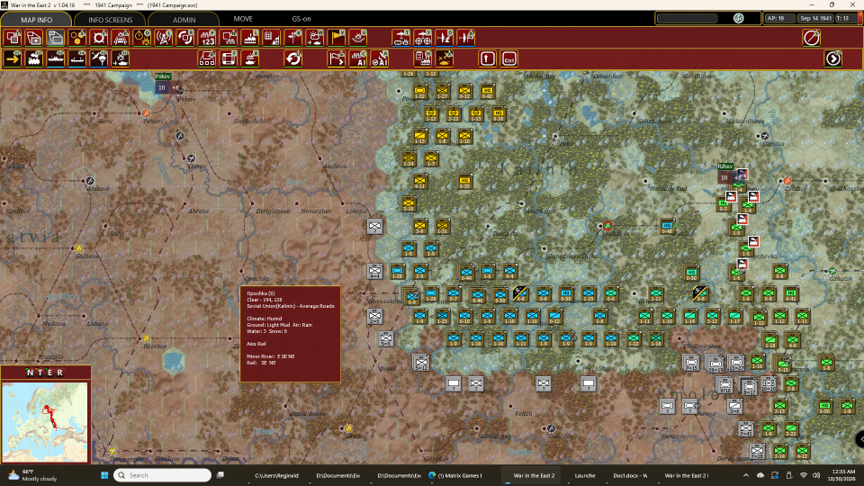Select the tank with explosion icon

(121, 58)
